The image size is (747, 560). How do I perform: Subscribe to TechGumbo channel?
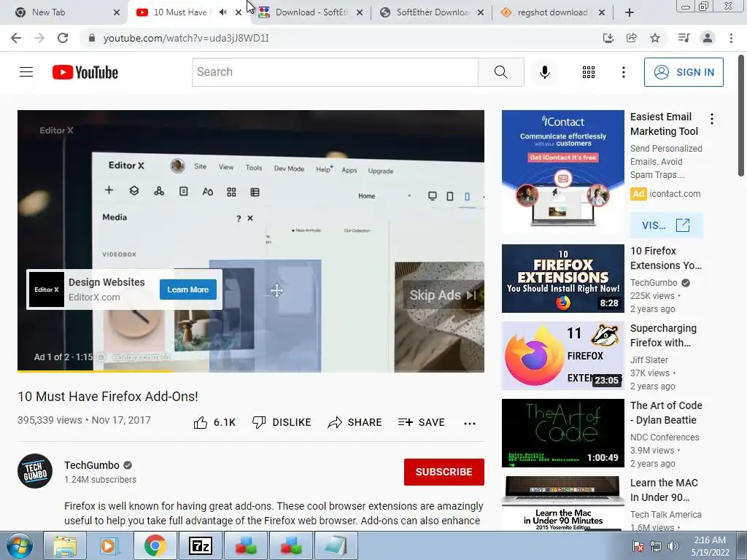(x=444, y=472)
